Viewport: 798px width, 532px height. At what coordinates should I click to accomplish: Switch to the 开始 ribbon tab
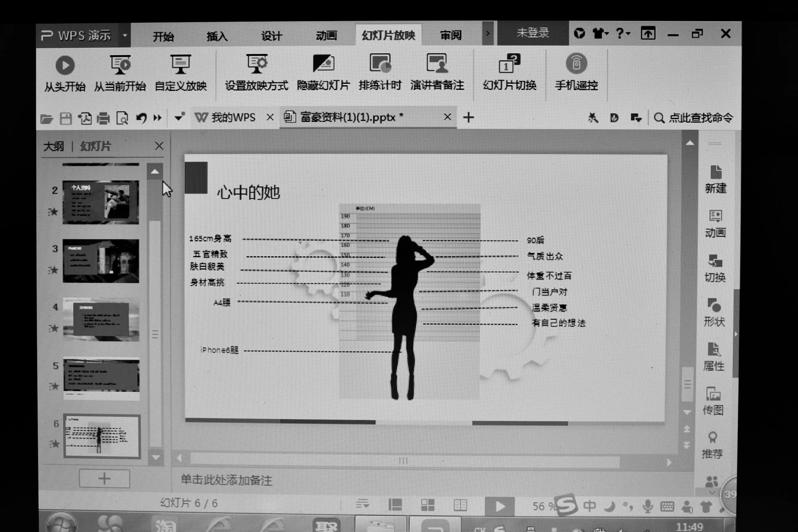163,37
